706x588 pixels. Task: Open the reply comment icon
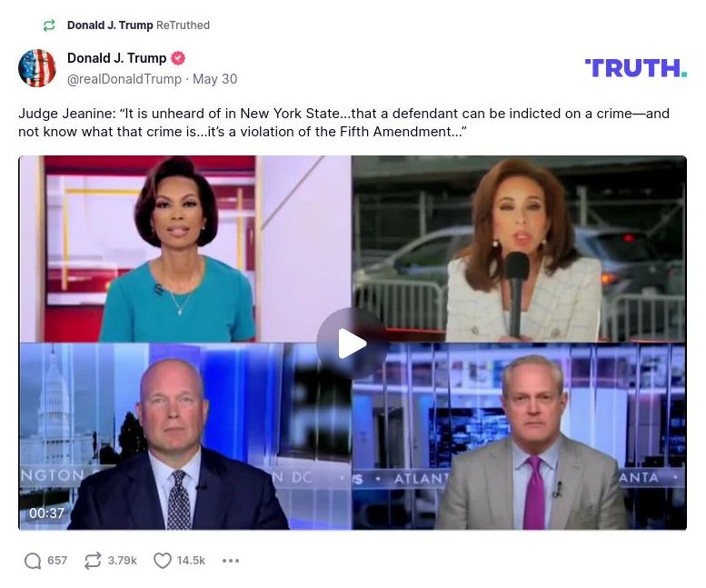pos(33,561)
